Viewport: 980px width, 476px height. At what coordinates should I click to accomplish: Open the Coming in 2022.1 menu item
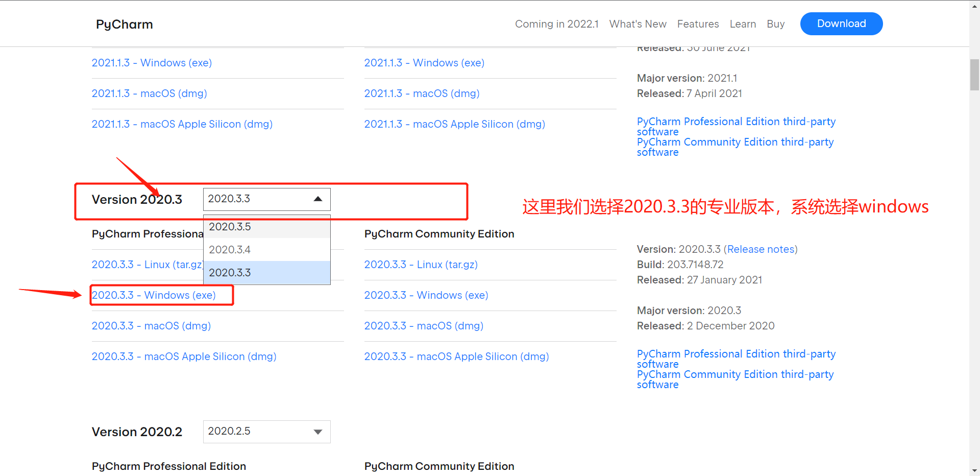coord(557,24)
